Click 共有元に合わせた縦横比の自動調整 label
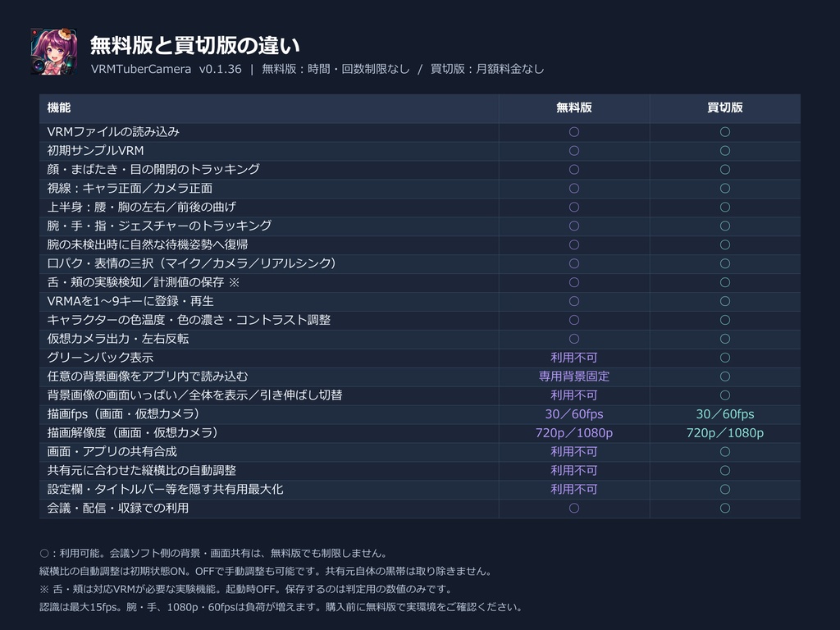The height and width of the screenshot is (630, 840). [141, 470]
